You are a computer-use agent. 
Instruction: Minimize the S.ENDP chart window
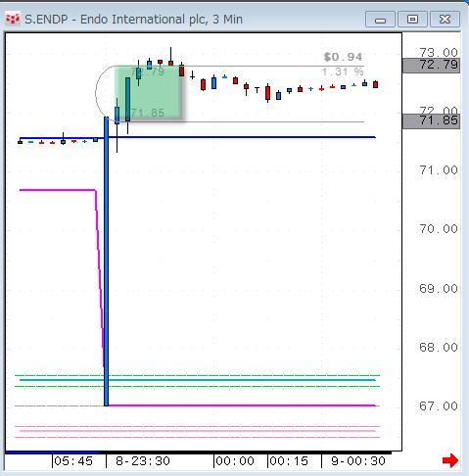pos(380,20)
